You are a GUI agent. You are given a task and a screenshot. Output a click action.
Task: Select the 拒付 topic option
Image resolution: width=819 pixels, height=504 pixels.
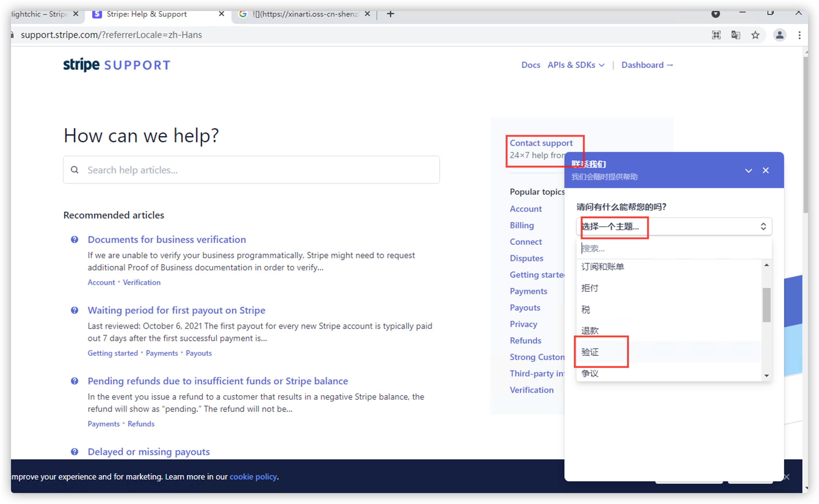[x=669, y=288]
